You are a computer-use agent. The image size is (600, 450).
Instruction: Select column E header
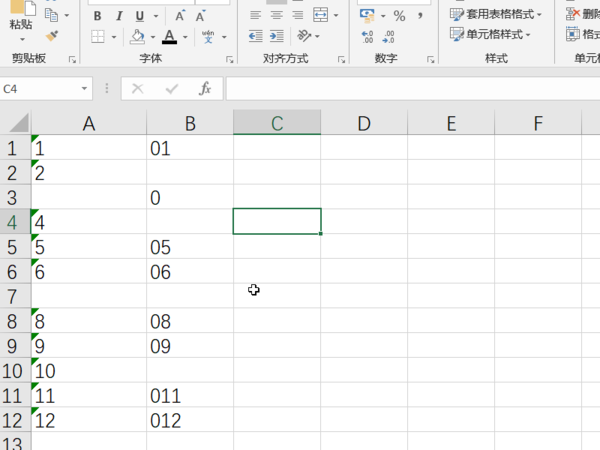451,123
